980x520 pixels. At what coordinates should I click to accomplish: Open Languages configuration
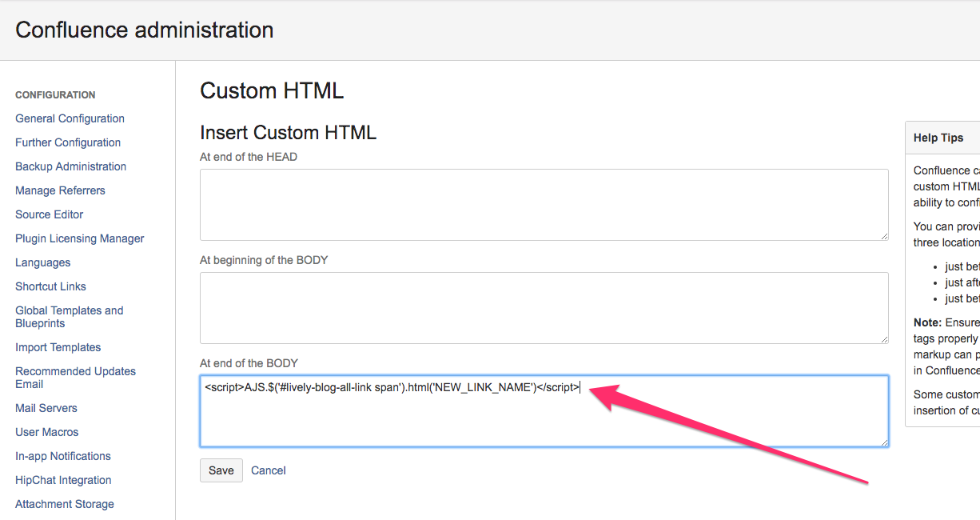pos(42,262)
